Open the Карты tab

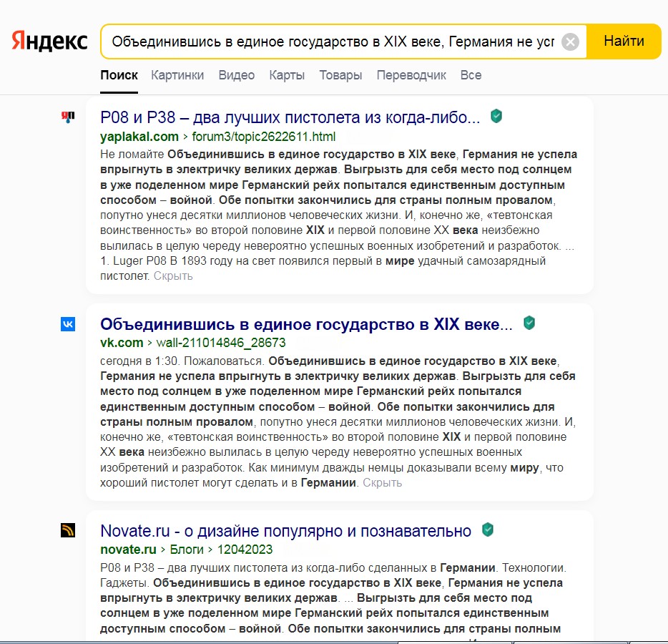(x=287, y=75)
